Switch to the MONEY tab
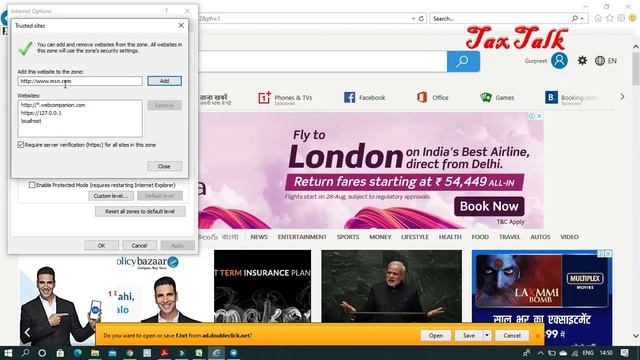 point(380,237)
